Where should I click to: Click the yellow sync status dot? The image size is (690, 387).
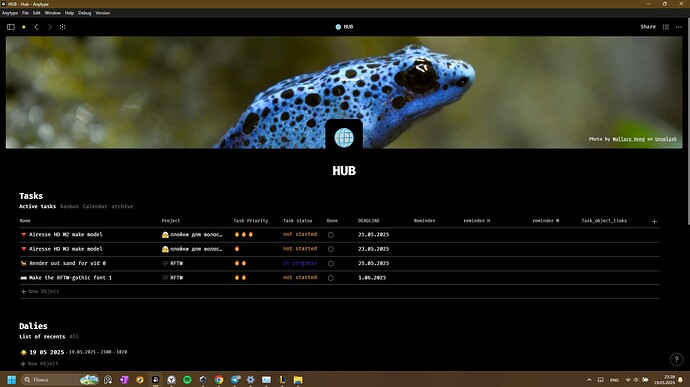[24, 27]
